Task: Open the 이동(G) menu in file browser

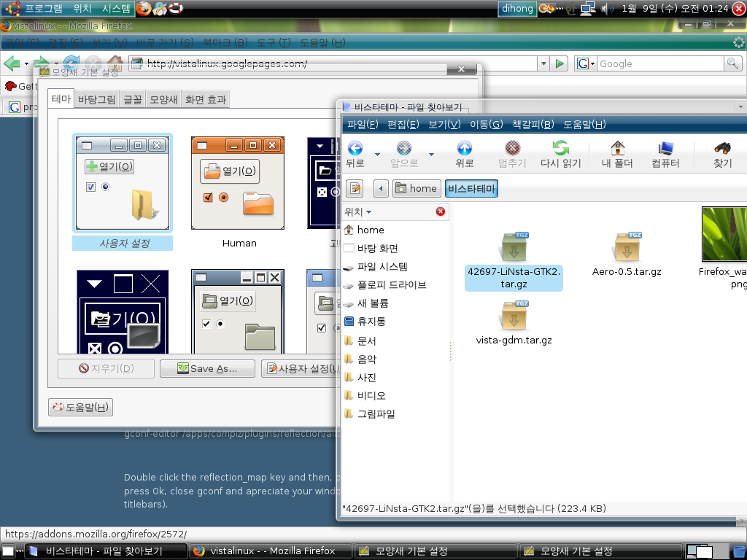Action: point(486,124)
